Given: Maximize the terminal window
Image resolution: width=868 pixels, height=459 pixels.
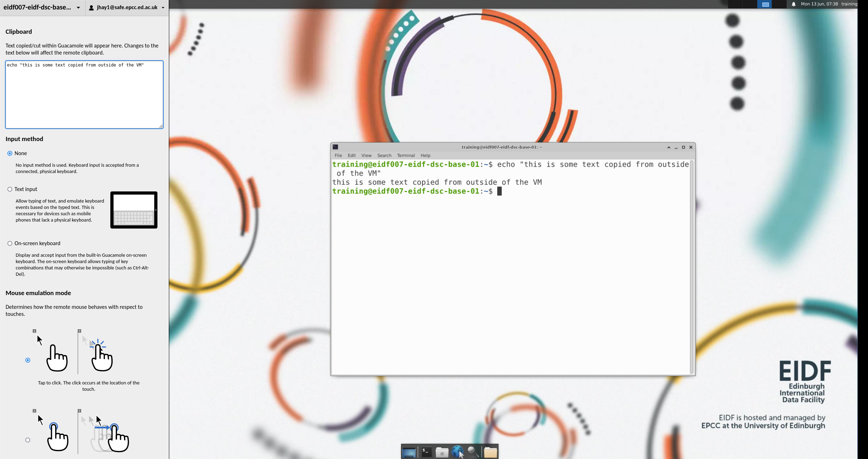Looking at the screenshot, I should pyautogui.click(x=684, y=147).
